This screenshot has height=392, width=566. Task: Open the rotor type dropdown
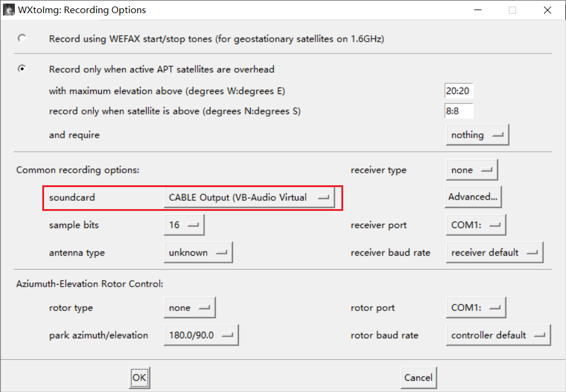point(189,308)
